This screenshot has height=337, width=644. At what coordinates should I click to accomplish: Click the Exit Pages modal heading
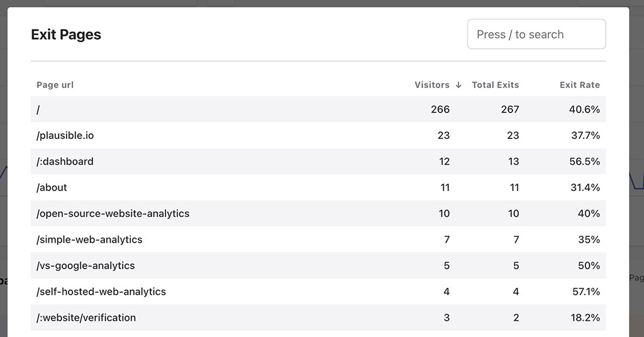[x=66, y=35]
